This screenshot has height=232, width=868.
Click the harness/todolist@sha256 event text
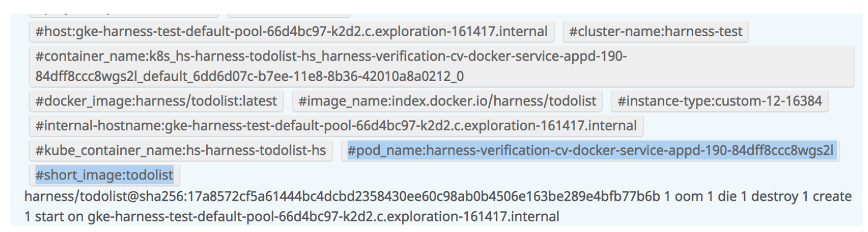click(438, 196)
